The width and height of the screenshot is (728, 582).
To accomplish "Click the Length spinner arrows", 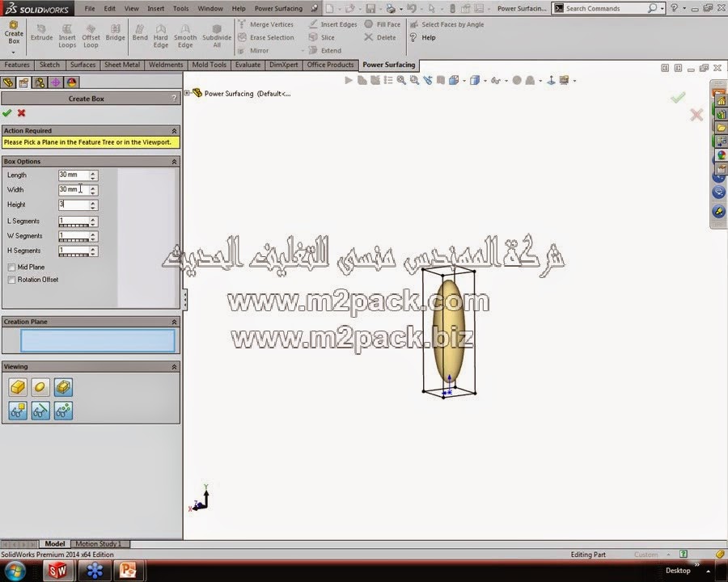I will coord(93,175).
